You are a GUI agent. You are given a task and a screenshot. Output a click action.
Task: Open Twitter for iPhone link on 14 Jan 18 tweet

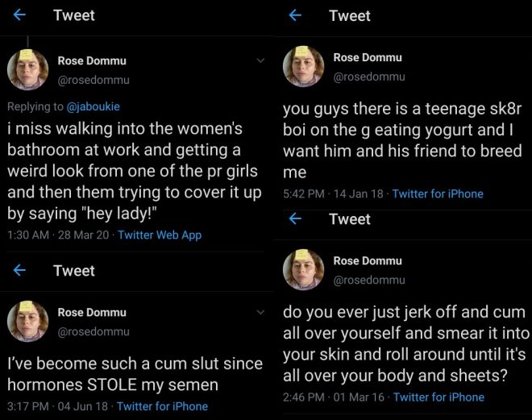[438, 193]
